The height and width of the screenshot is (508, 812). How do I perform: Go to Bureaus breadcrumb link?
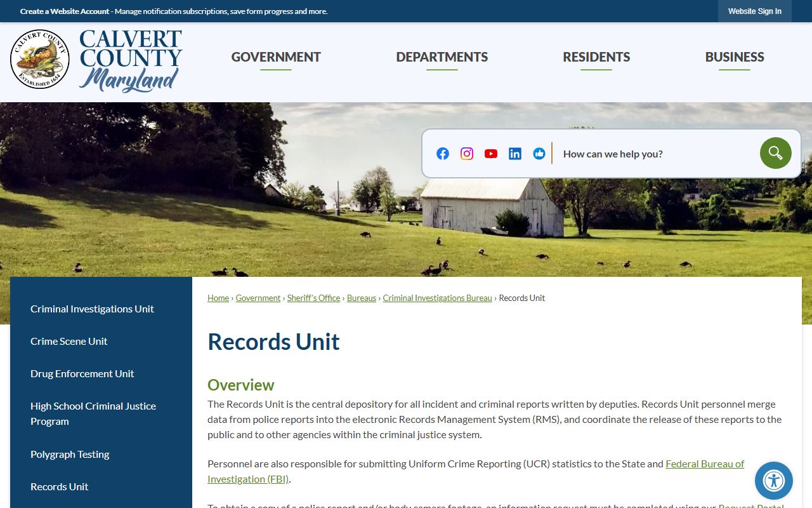pyautogui.click(x=362, y=298)
